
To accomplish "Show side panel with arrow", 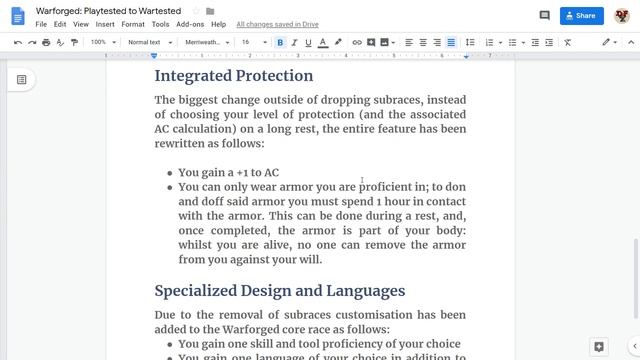I will (x=635, y=346).
